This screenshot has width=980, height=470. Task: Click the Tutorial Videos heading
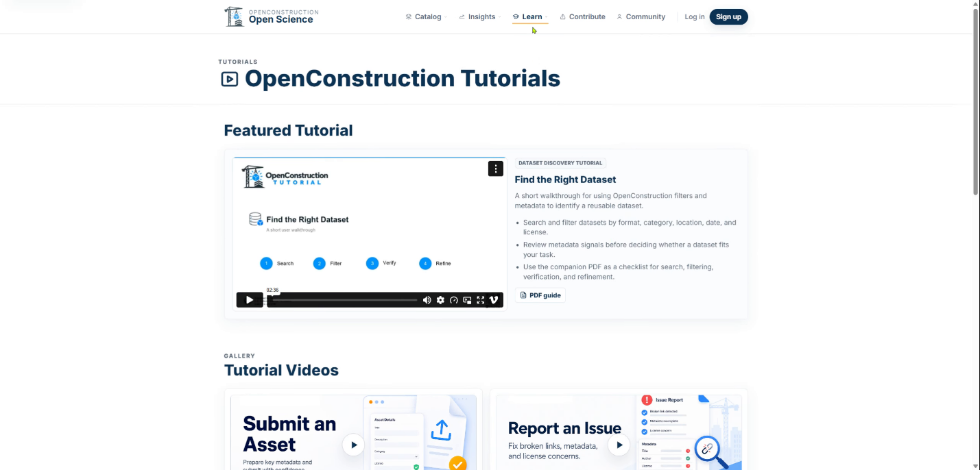coord(281,370)
